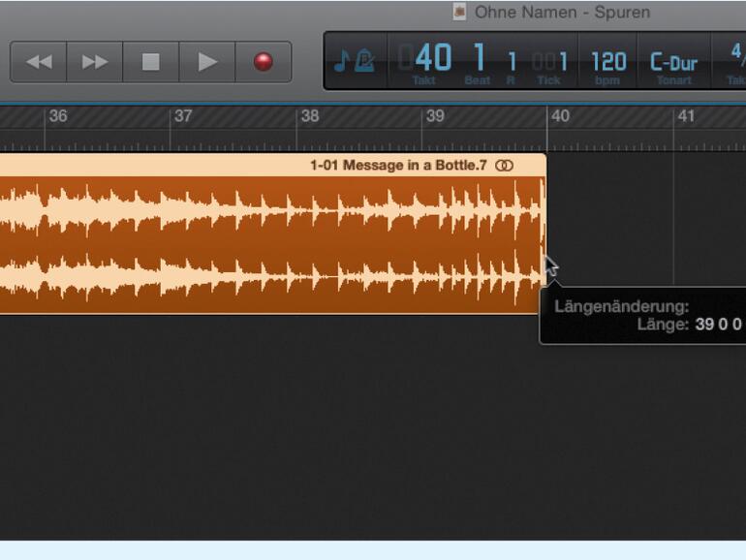
Task: Click the Rewind transport button
Action: [x=39, y=62]
